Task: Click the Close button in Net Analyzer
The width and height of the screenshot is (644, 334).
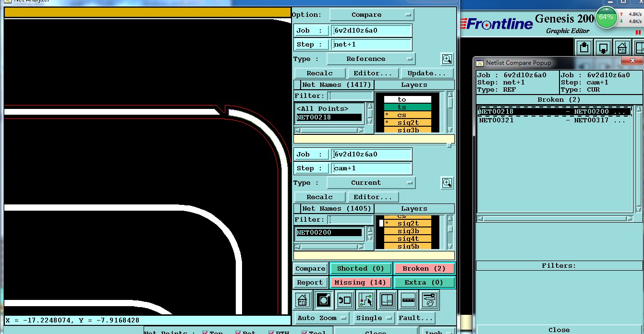Action: [x=376, y=332]
